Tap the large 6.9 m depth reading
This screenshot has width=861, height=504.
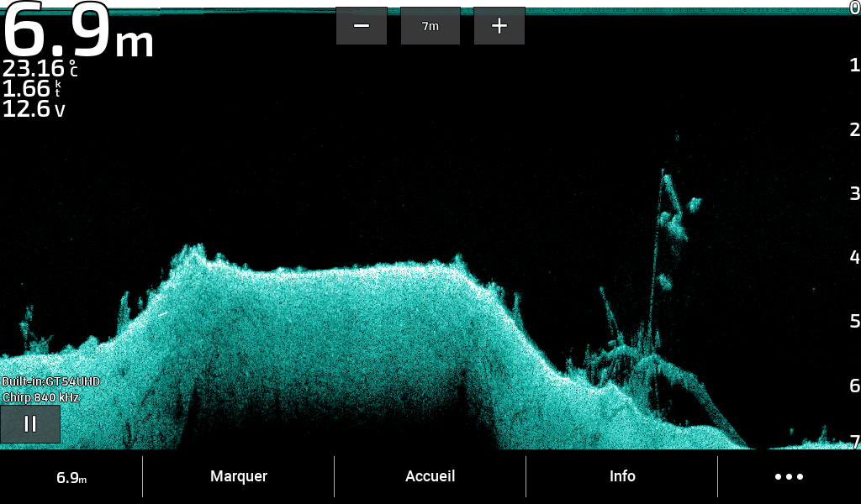click(78, 32)
